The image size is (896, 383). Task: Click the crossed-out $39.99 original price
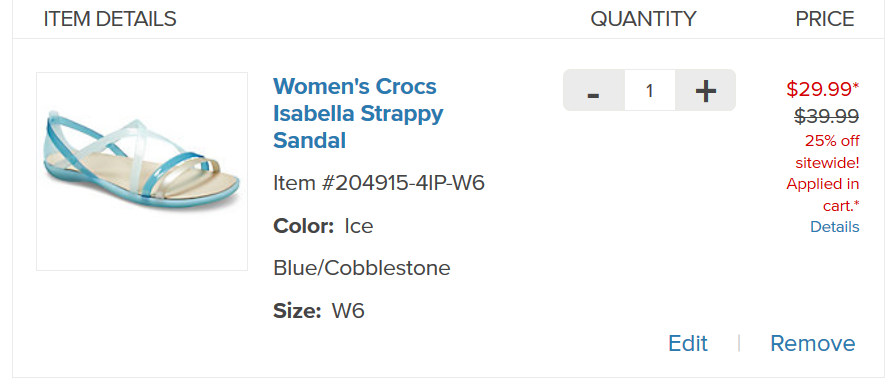tap(826, 116)
